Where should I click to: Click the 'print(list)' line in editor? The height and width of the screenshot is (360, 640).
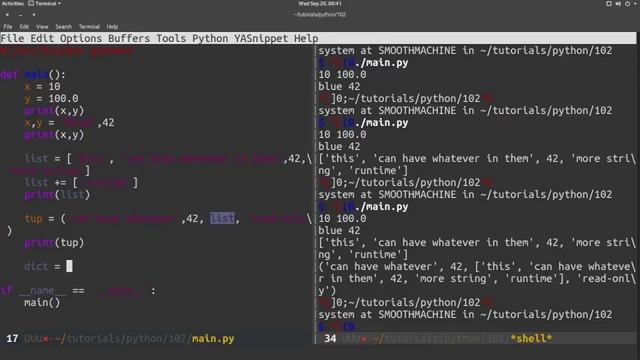pyautogui.click(x=57, y=195)
